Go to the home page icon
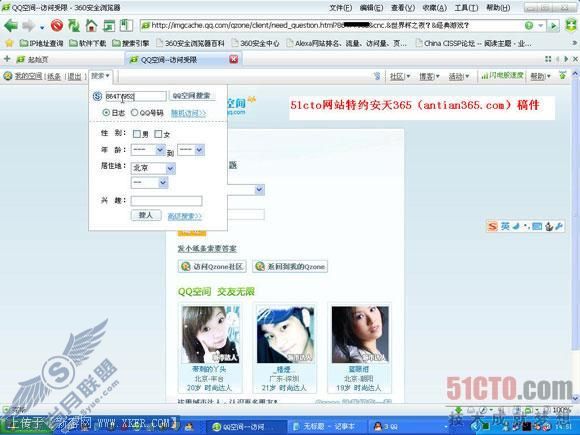 click(x=91, y=26)
